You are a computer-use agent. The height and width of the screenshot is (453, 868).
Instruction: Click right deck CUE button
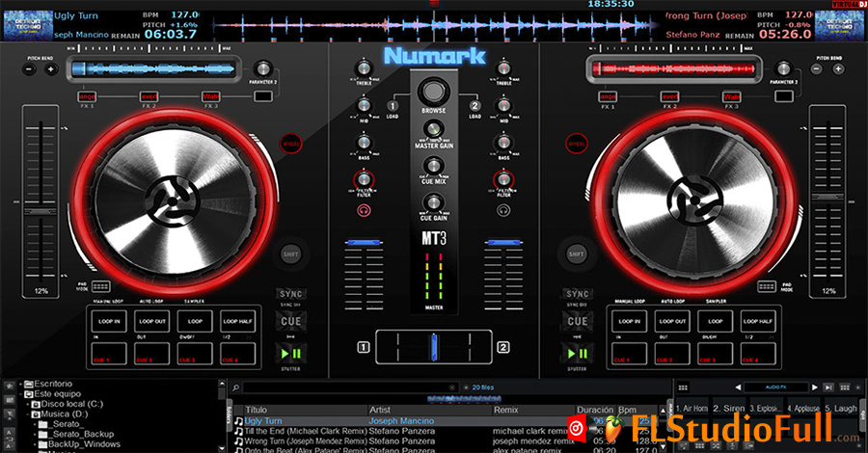point(577,321)
